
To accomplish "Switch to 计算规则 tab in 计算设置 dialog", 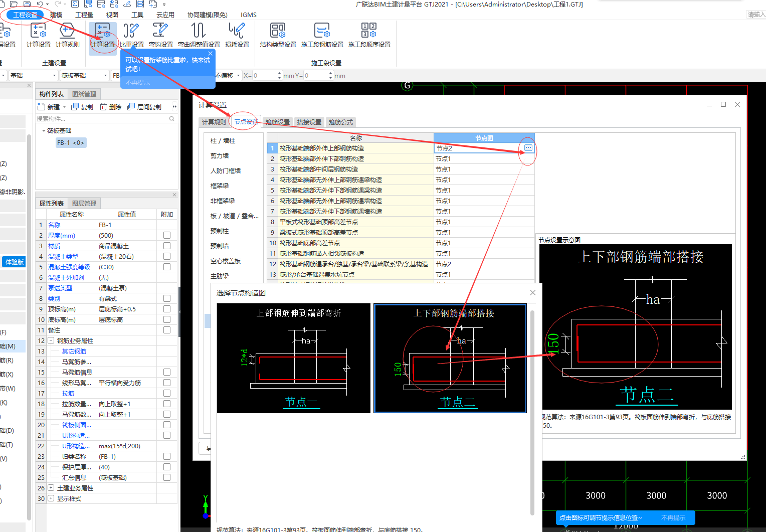I will pyautogui.click(x=214, y=122).
